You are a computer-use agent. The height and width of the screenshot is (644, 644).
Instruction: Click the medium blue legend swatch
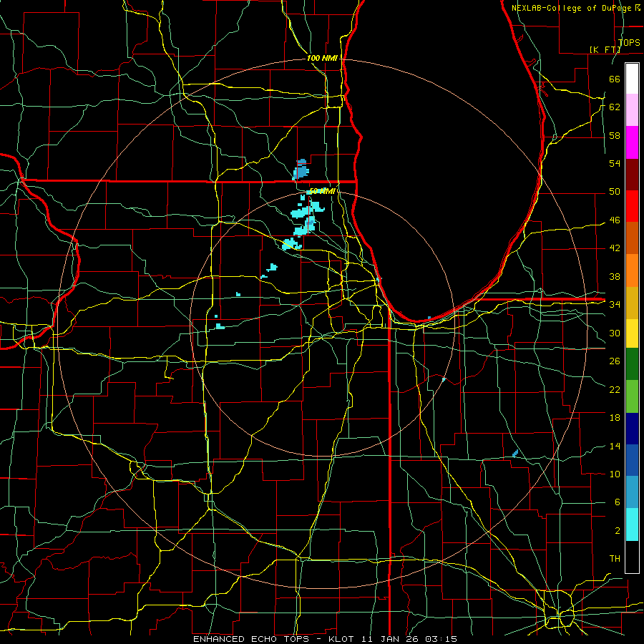pyautogui.click(x=632, y=460)
